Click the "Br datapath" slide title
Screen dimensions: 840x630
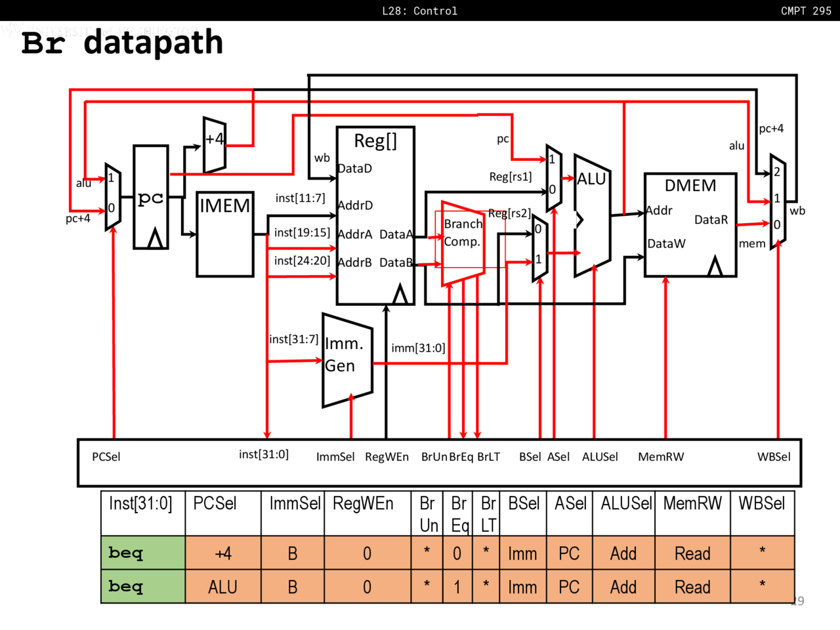point(123,42)
